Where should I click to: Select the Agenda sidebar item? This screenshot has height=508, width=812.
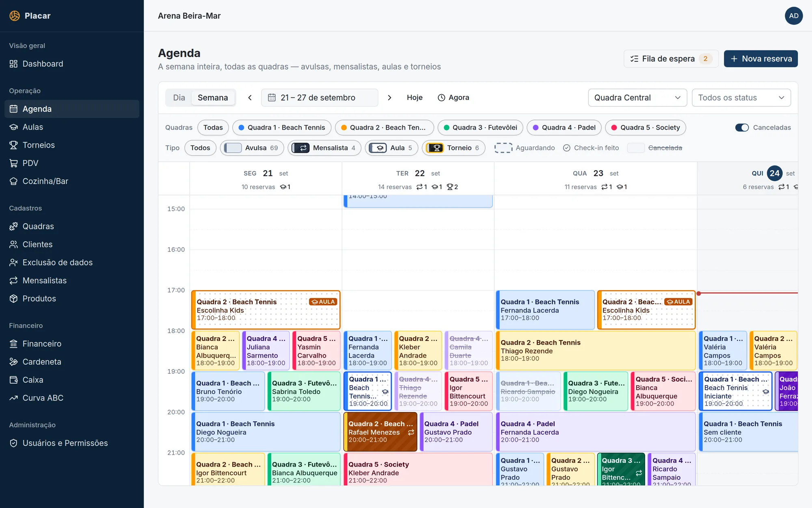point(72,109)
